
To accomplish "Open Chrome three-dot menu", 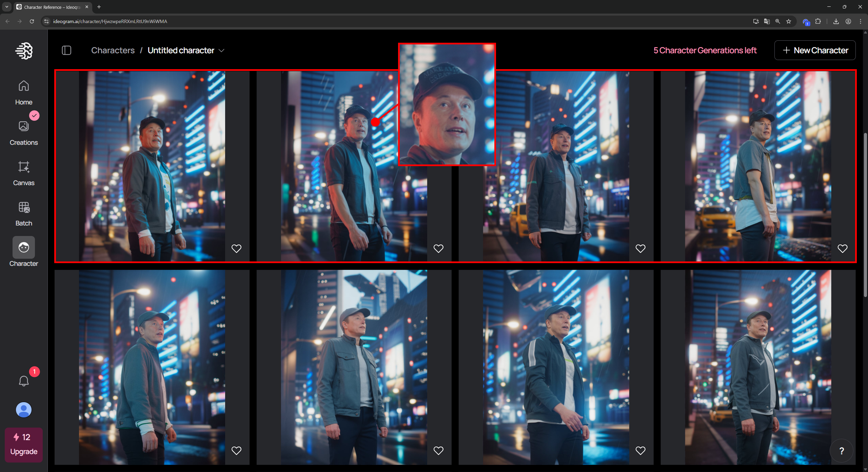I will coord(860,21).
